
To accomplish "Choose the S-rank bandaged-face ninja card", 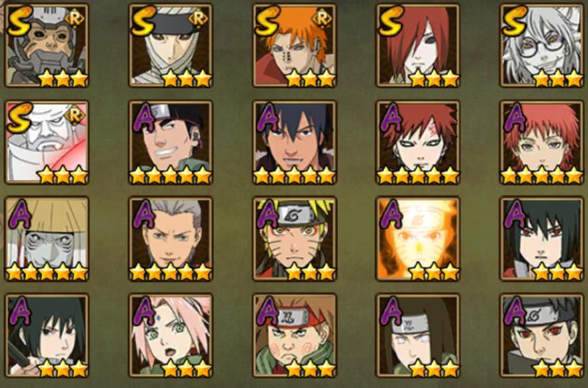I will pos(171,45).
